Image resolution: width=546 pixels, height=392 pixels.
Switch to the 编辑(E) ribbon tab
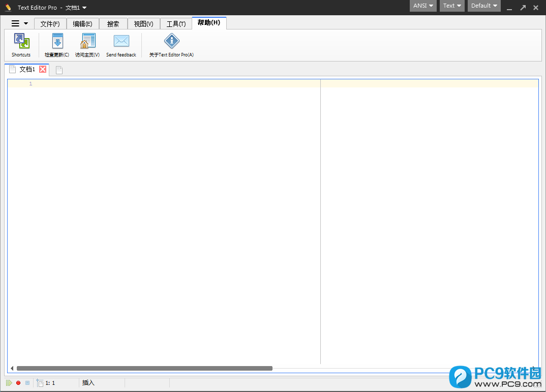point(83,23)
